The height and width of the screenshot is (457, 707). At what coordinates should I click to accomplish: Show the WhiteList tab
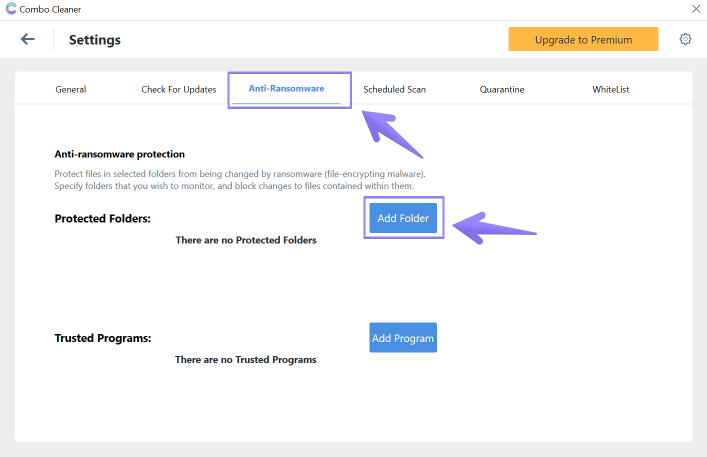610,89
